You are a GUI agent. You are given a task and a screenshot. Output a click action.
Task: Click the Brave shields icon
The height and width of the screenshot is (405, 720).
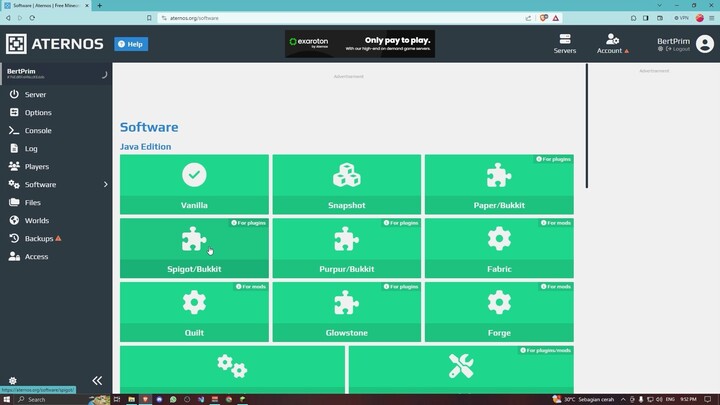[x=544, y=18]
